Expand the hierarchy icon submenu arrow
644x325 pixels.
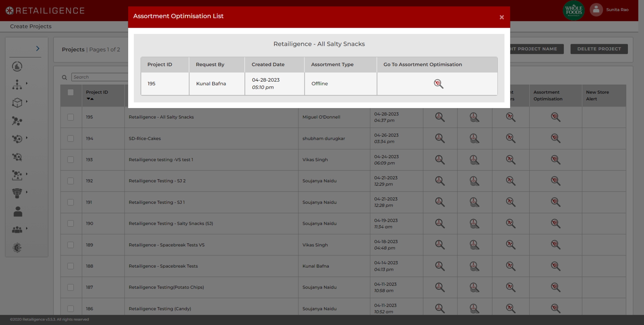(x=27, y=83)
